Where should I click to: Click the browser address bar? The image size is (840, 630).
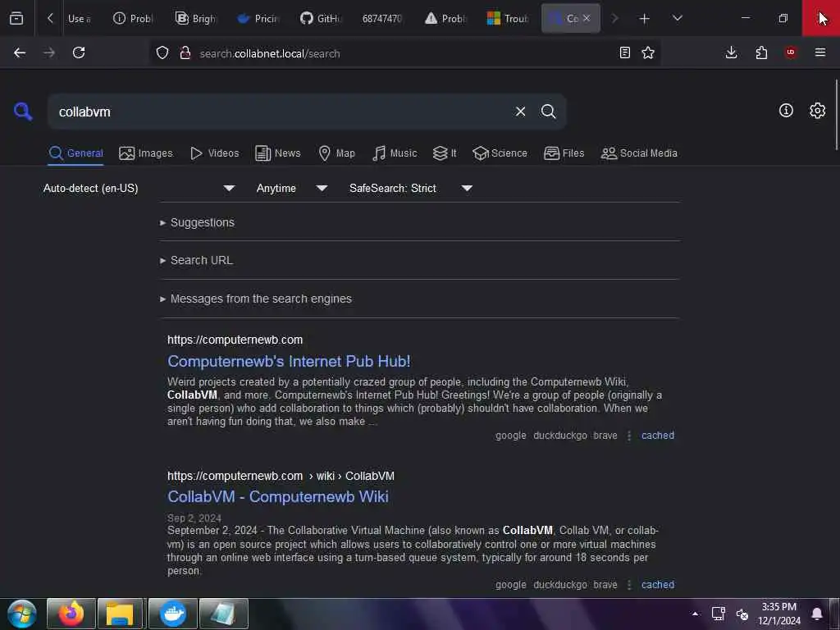pos(404,53)
